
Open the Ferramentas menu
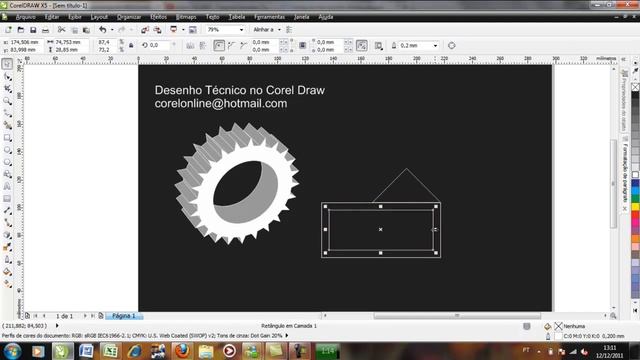coord(269,17)
